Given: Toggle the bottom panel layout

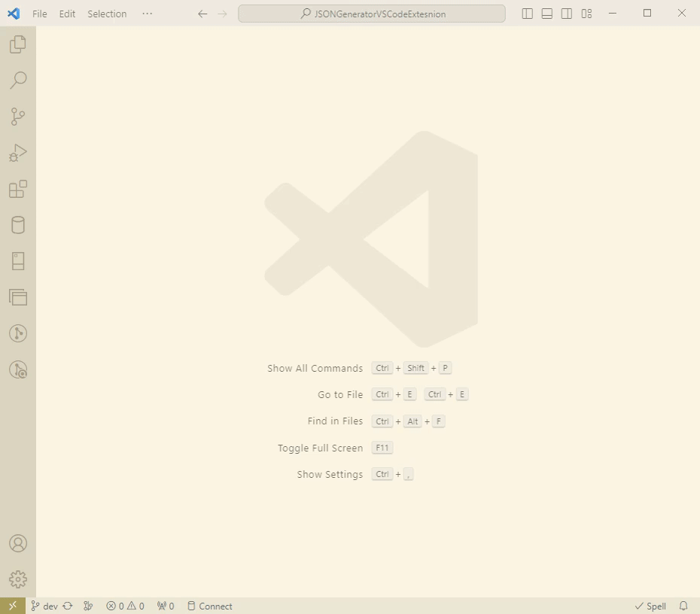Looking at the screenshot, I should 547,14.
